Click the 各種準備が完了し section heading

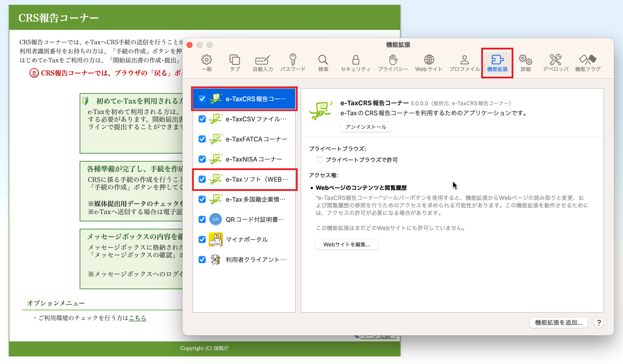[x=135, y=169]
